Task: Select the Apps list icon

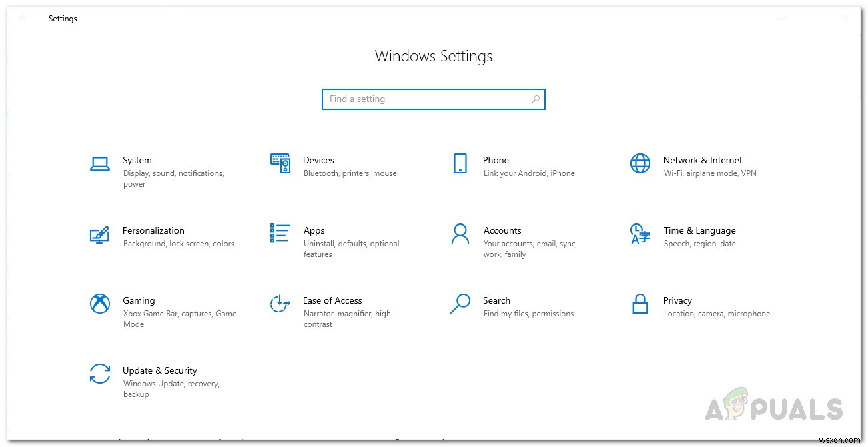Action: (280, 234)
